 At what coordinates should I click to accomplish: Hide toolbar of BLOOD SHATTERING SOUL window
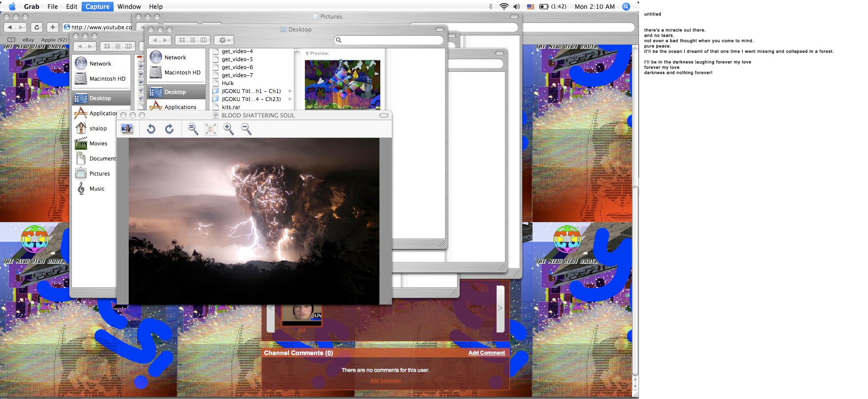[384, 115]
